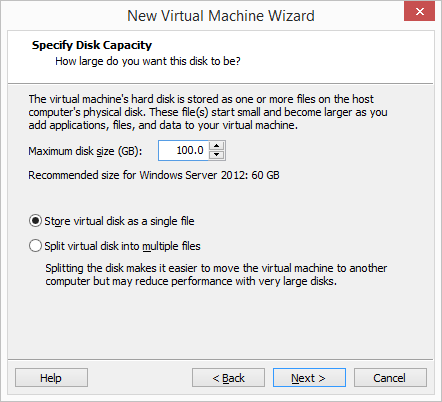
Task: Click the 'Split virtual disk into multiple files' label
Action: pos(122,246)
